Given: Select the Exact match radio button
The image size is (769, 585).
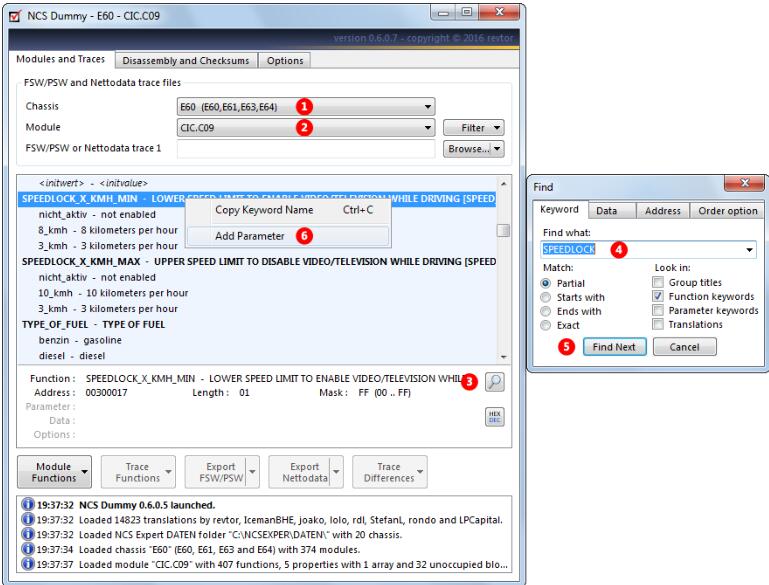Looking at the screenshot, I should click(x=547, y=325).
